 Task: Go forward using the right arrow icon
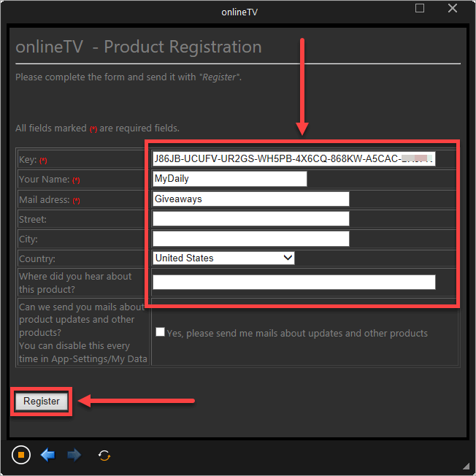[x=74, y=455]
